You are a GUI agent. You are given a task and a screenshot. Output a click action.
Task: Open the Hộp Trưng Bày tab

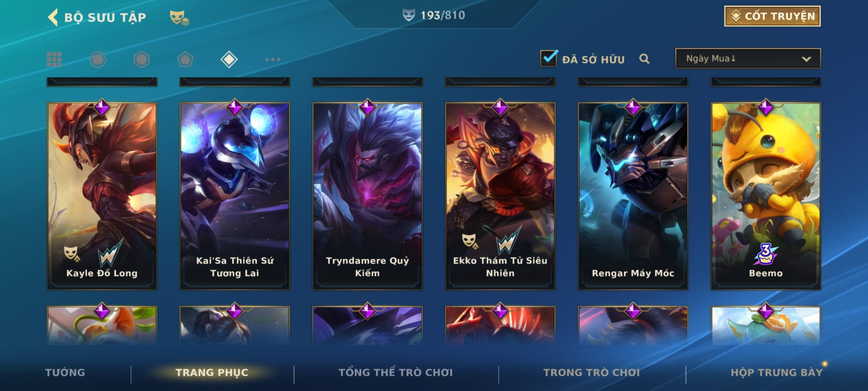pyautogui.click(x=776, y=373)
